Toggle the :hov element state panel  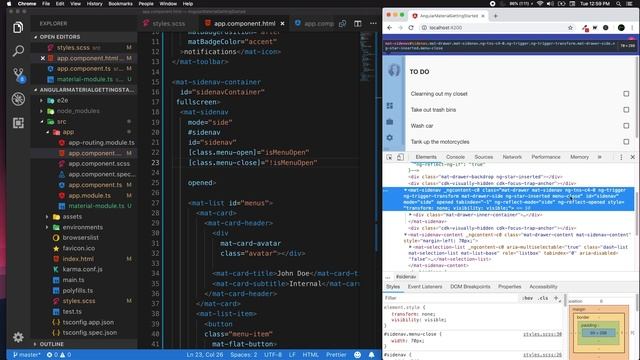[527, 298]
